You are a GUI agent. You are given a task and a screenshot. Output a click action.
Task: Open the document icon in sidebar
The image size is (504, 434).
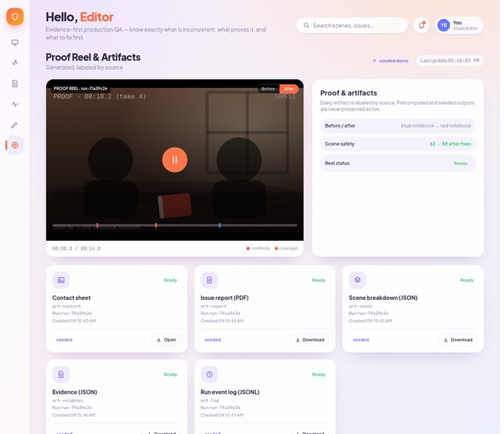pyautogui.click(x=15, y=83)
